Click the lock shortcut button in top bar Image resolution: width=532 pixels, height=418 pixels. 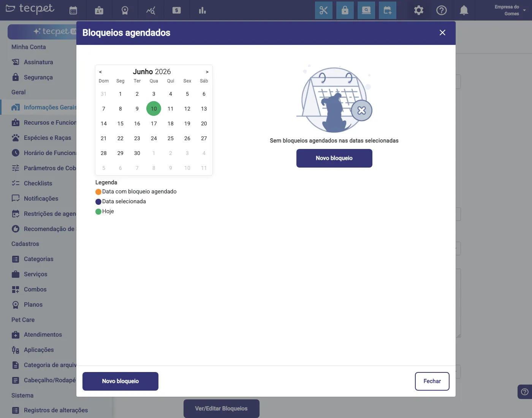coord(345,10)
